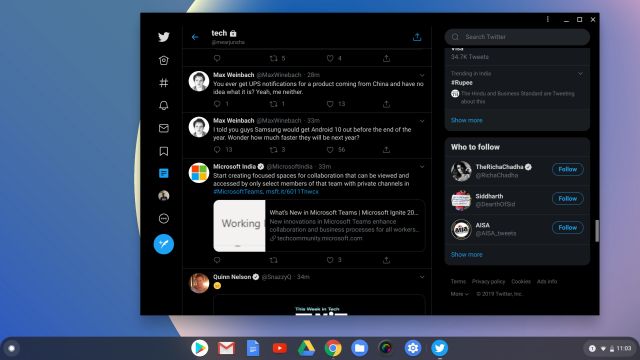Retweet Max Weinbach's UPS notifications tweet
Viewport: 640px width, 360px height.
(x=273, y=104)
